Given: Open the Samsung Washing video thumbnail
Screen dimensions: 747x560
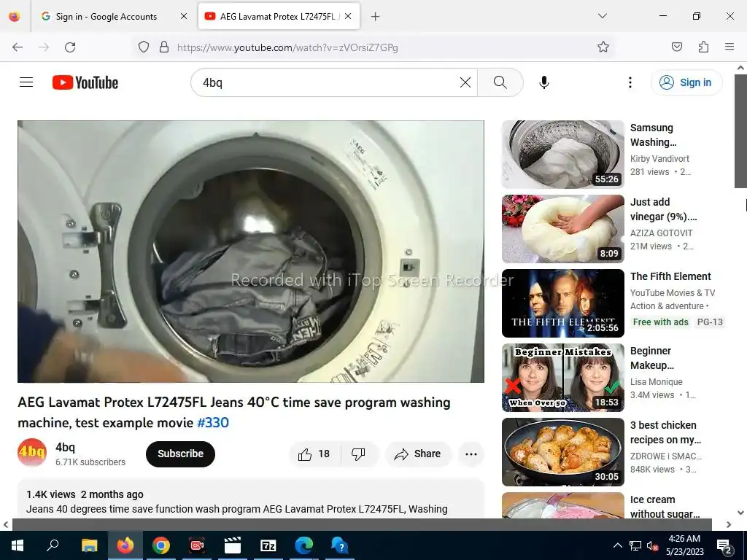Looking at the screenshot, I should [563, 155].
